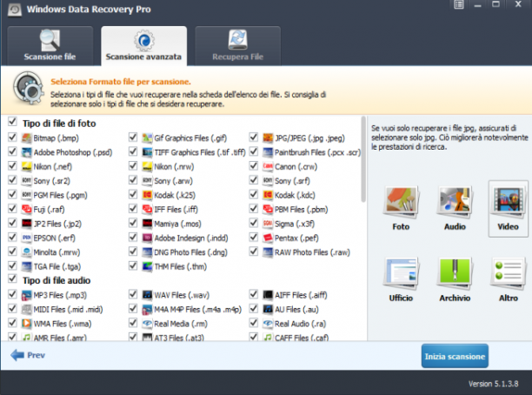Viewport: 532px width, 395px height.
Task: Select the Audio category icon
Action: (x=455, y=201)
